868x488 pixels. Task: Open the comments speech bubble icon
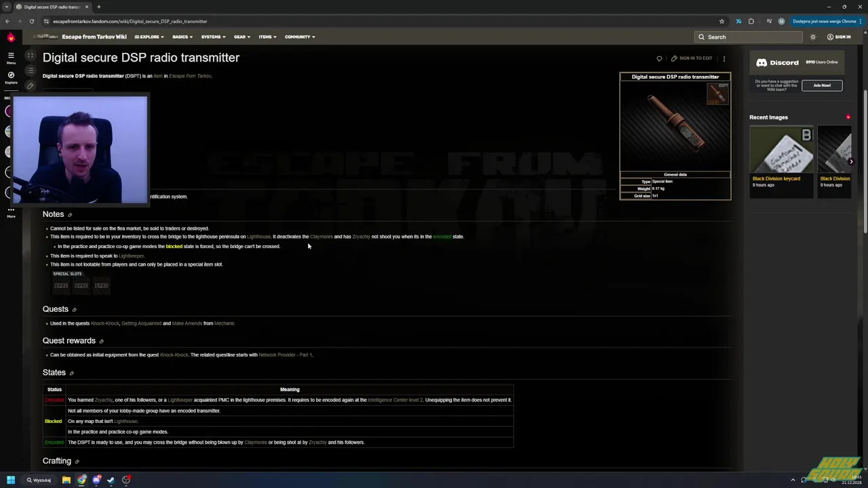click(x=659, y=58)
